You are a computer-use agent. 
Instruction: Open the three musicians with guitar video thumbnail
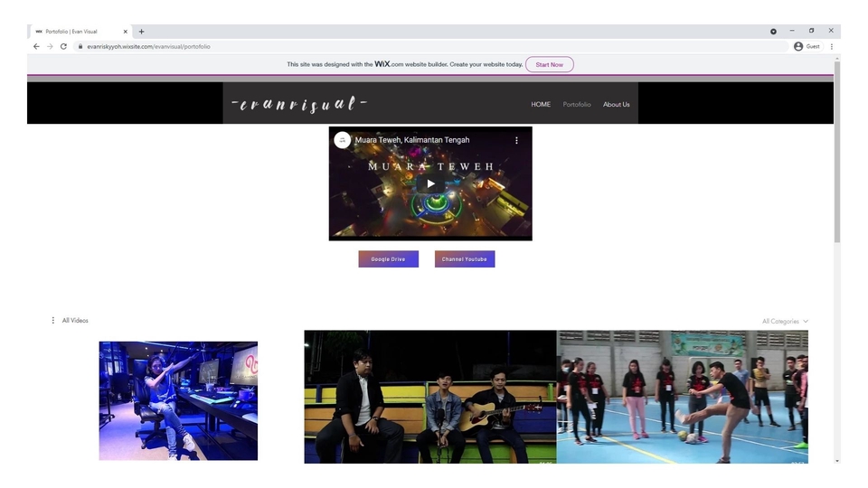coord(430,397)
